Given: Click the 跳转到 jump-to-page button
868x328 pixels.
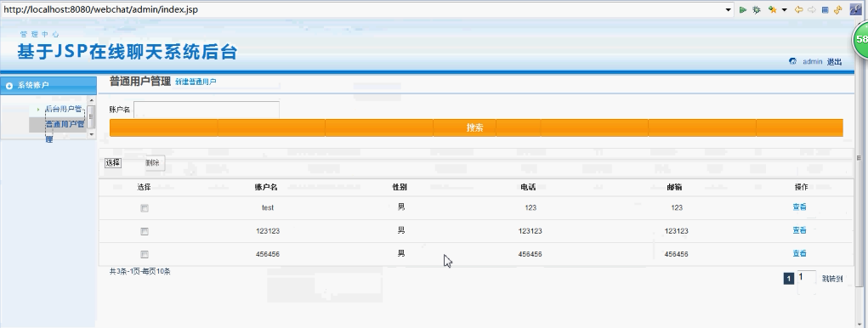Looking at the screenshot, I should click(x=832, y=279).
